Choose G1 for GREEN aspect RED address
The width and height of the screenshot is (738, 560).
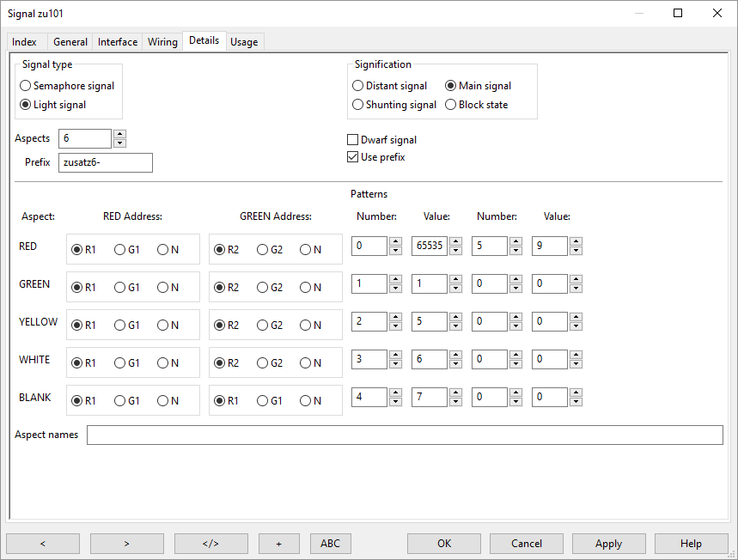[x=120, y=288]
